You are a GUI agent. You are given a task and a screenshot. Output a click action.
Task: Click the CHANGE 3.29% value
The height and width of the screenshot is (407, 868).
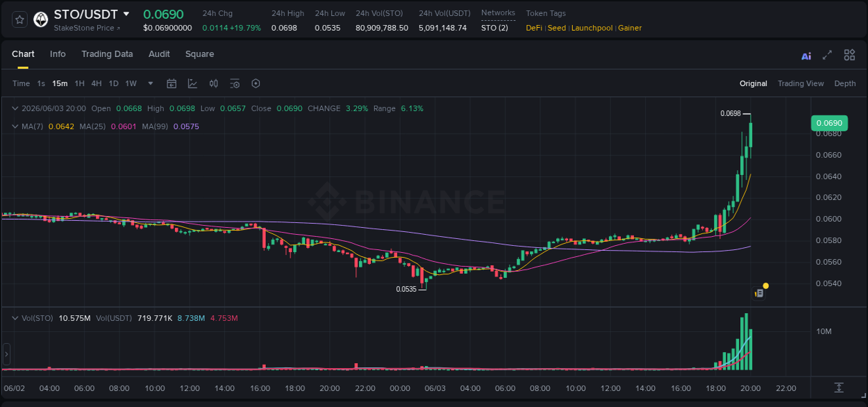point(357,108)
